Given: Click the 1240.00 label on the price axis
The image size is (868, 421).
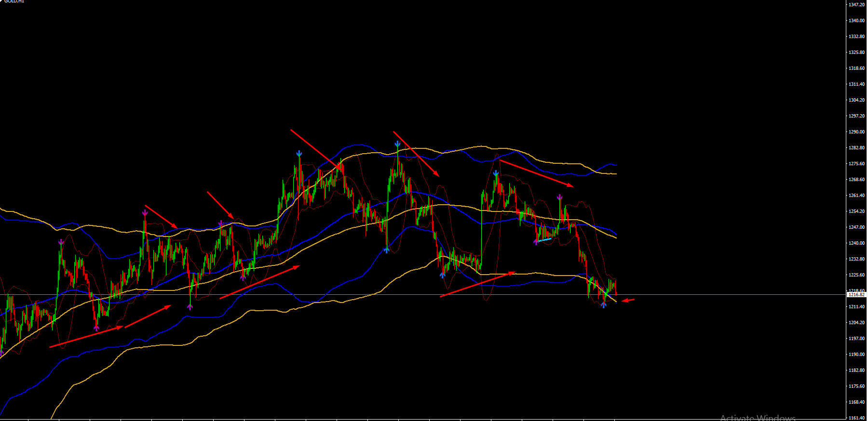Looking at the screenshot, I should [856, 243].
